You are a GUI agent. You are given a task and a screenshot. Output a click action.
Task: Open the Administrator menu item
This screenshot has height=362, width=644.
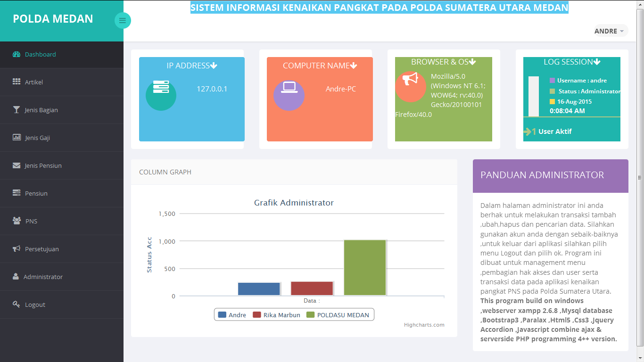(x=43, y=277)
